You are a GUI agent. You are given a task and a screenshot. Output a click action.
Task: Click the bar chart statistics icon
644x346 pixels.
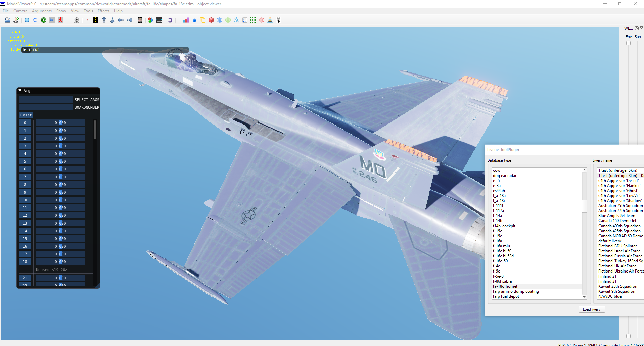186,20
